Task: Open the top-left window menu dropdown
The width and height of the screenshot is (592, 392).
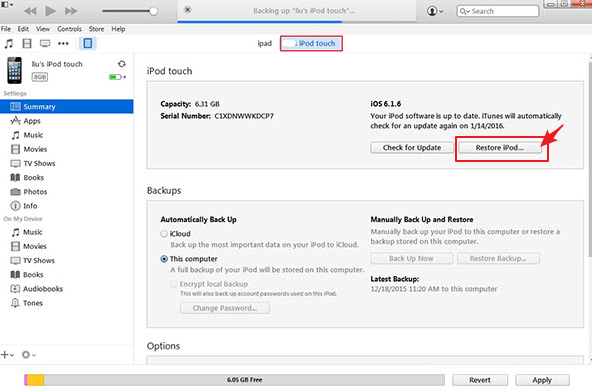Action: pos(7,5)
